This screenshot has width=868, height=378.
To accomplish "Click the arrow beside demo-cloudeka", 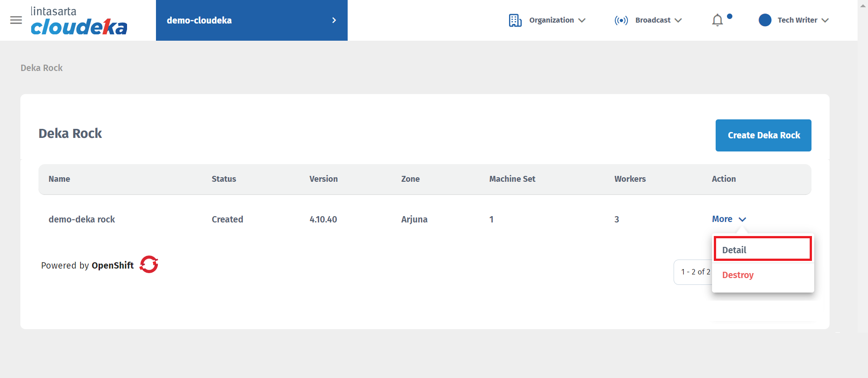I will pyautogui.click(x=334, y=20).
